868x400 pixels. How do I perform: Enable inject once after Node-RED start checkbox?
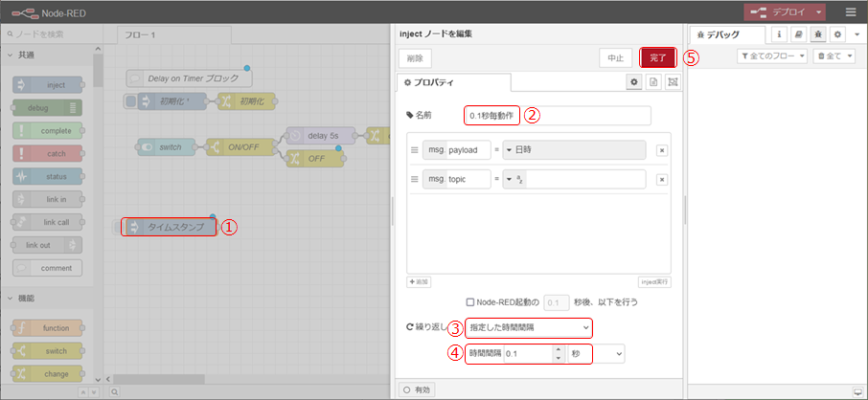point(469,301)
